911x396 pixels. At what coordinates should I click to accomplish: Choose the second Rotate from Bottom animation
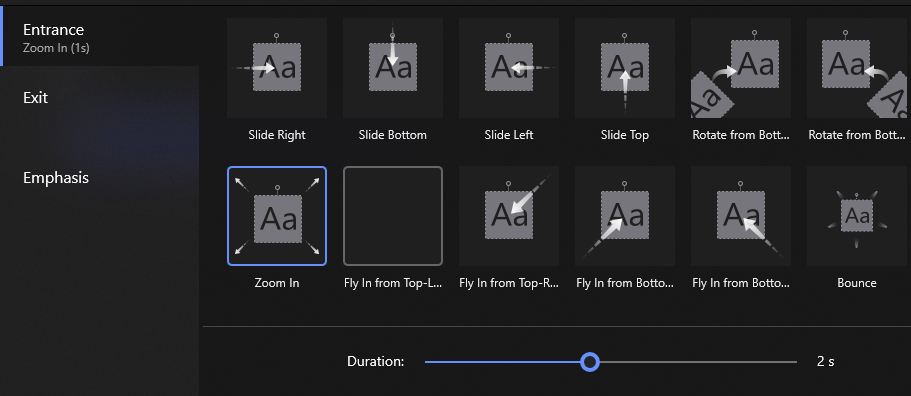click(857, 68)
